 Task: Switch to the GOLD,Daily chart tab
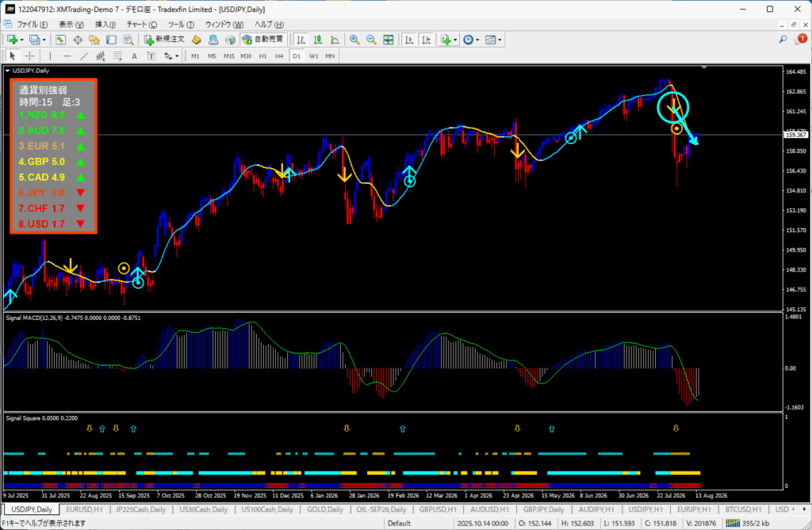324,509
